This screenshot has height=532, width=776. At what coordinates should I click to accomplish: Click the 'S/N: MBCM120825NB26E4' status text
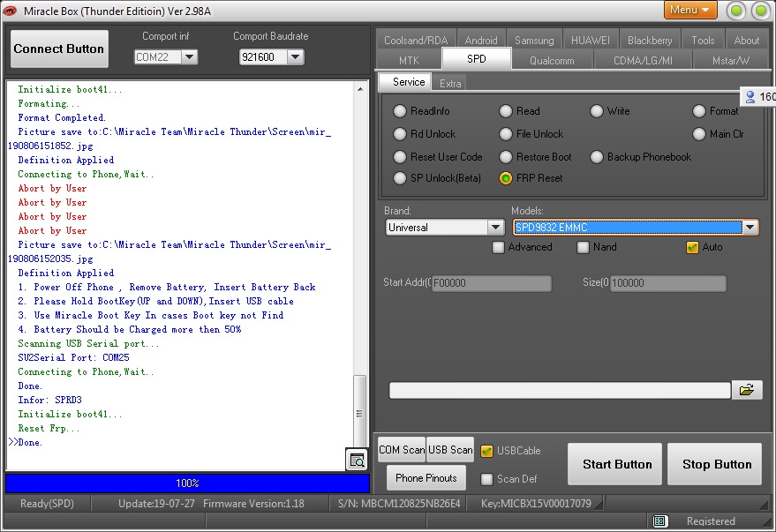(399, 504)
